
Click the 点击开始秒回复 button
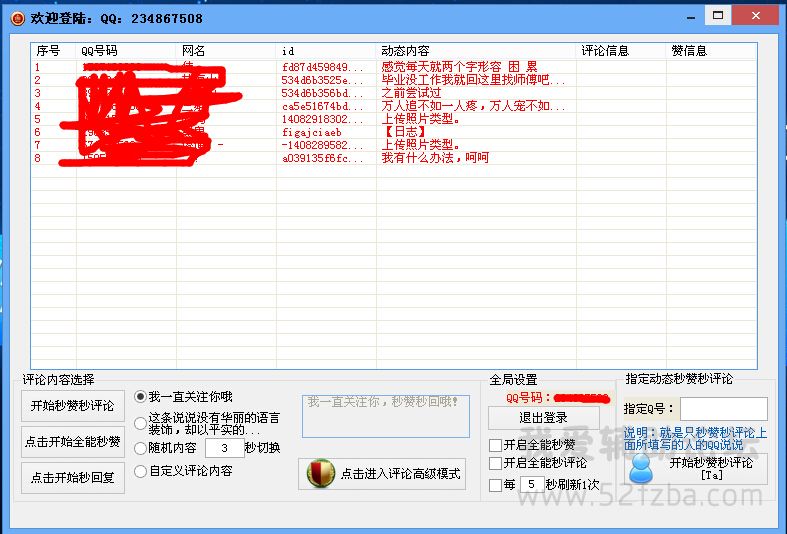pos(73,478)
